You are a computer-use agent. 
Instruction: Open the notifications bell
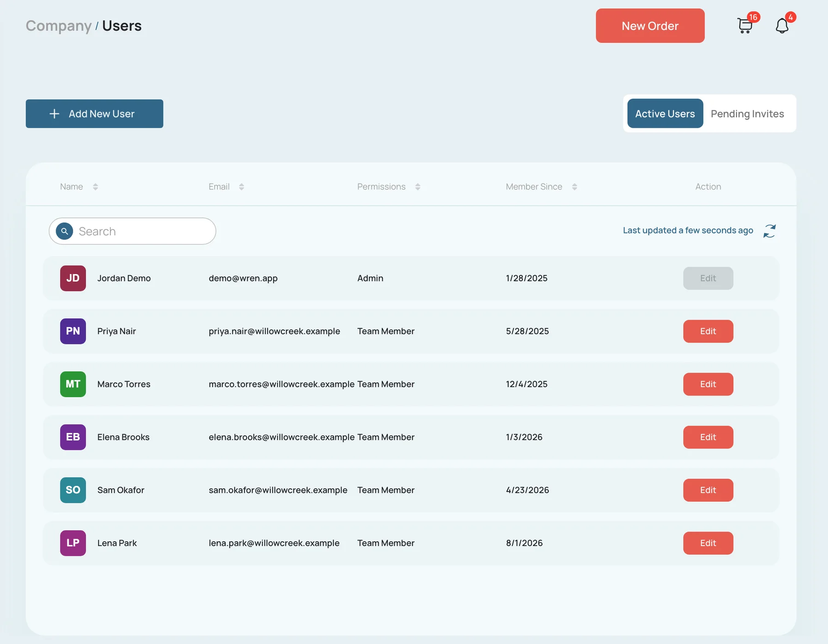coord(782,25)
